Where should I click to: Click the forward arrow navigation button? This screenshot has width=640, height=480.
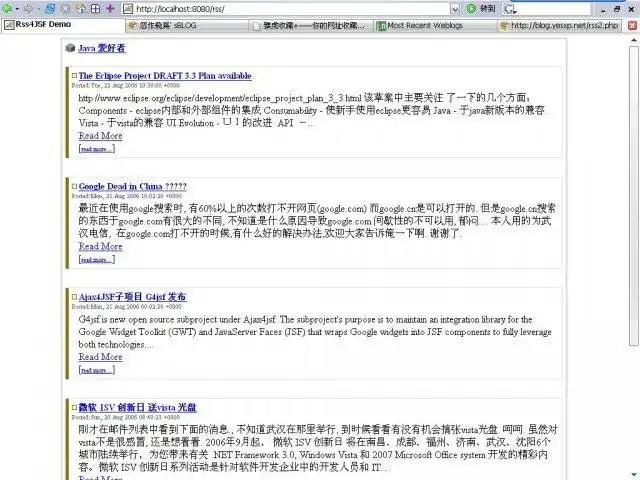point(29,8)
